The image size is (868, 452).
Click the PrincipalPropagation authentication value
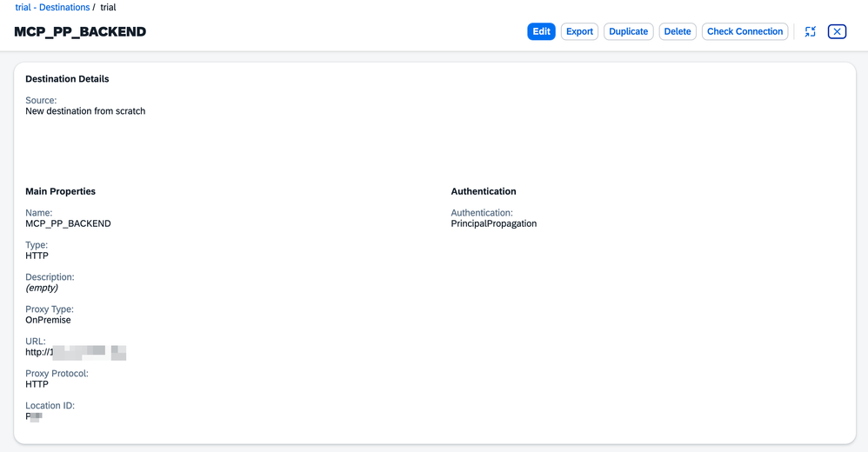494,223
